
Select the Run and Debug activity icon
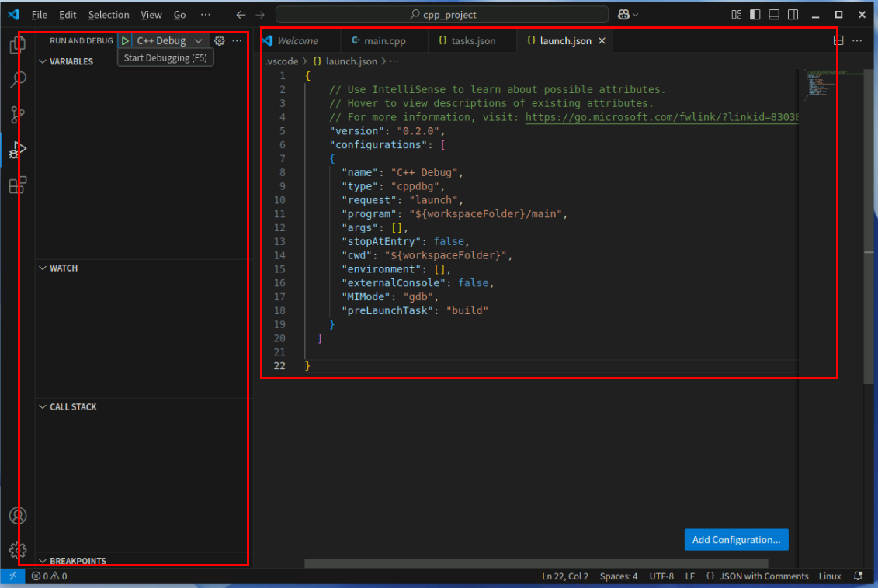[17, 150]
